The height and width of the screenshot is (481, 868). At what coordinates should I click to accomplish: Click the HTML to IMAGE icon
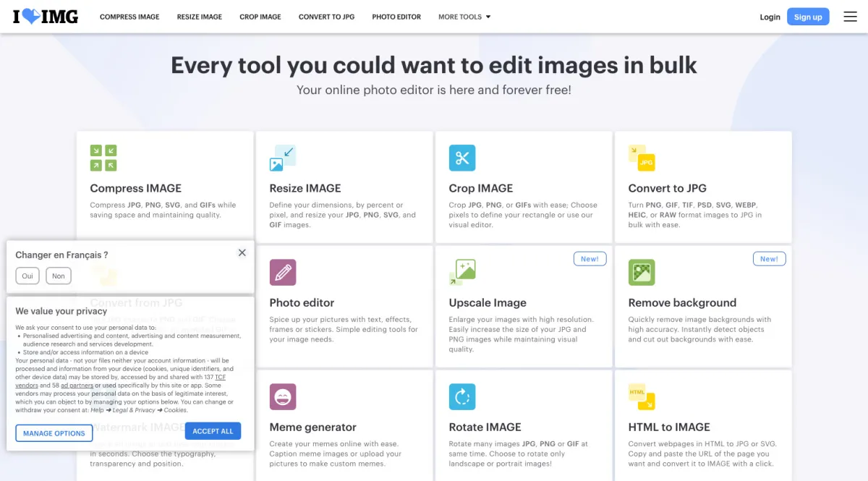642,397
